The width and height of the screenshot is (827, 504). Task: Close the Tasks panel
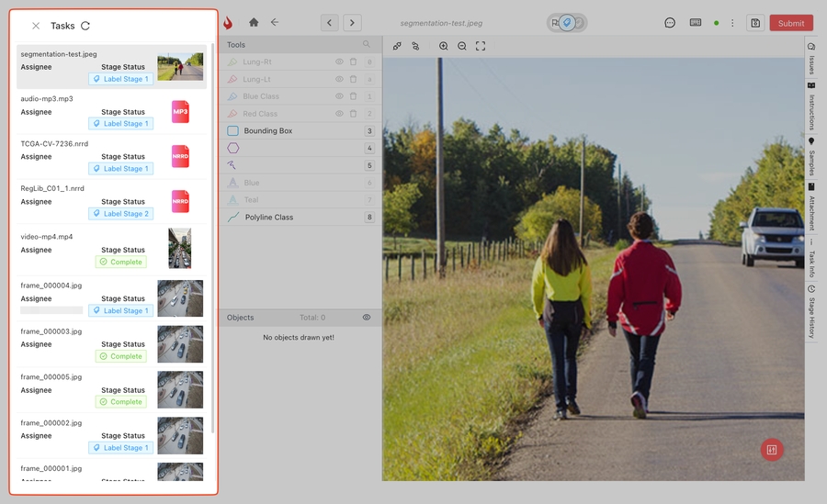click(36, 27)
